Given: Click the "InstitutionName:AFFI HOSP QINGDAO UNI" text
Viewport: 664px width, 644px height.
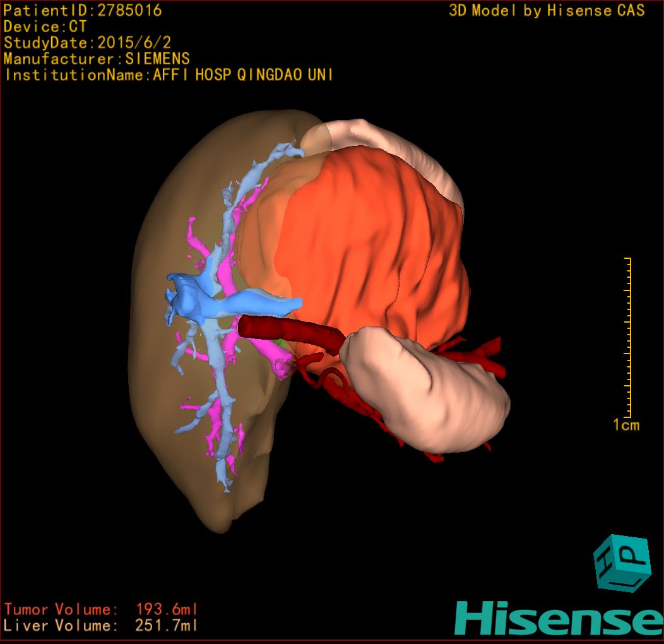Looking at the screenshot, I should coord(169,75).
